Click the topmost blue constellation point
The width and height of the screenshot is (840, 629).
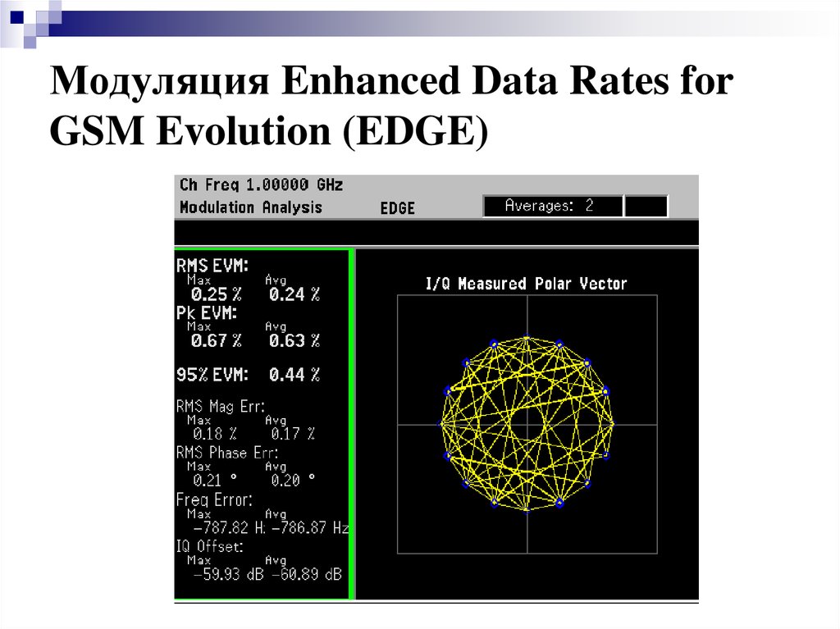[x=527, y=338]
